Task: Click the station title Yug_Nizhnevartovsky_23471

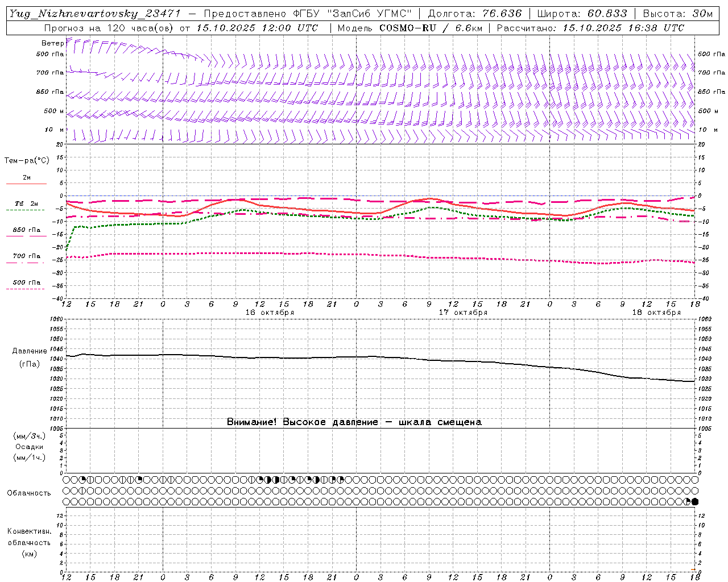Action: coord(95,14)
